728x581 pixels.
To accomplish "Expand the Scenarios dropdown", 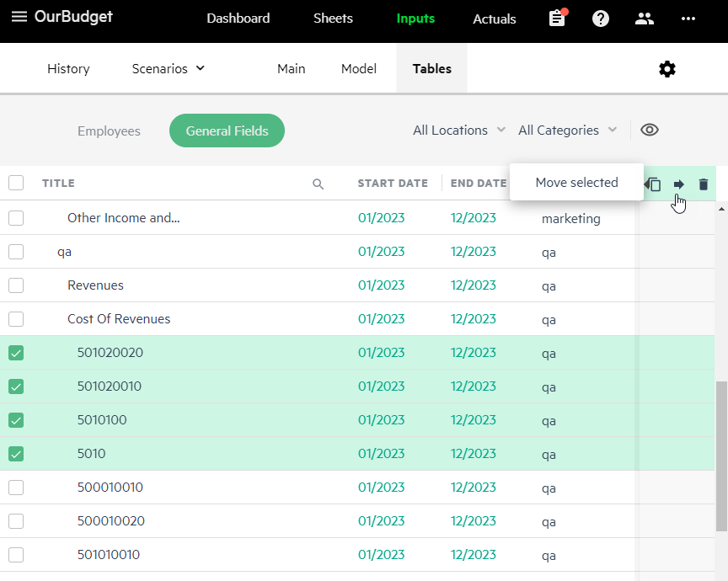I will click(168, 69).
